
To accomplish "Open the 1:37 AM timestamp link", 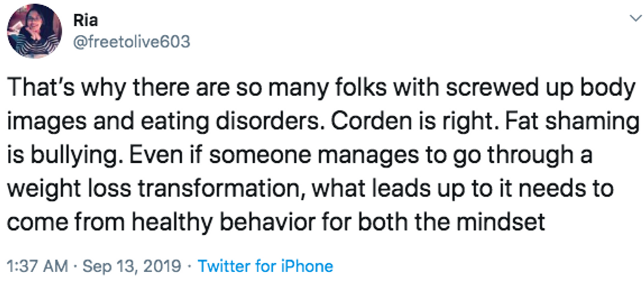I will [x=37, y=266].
